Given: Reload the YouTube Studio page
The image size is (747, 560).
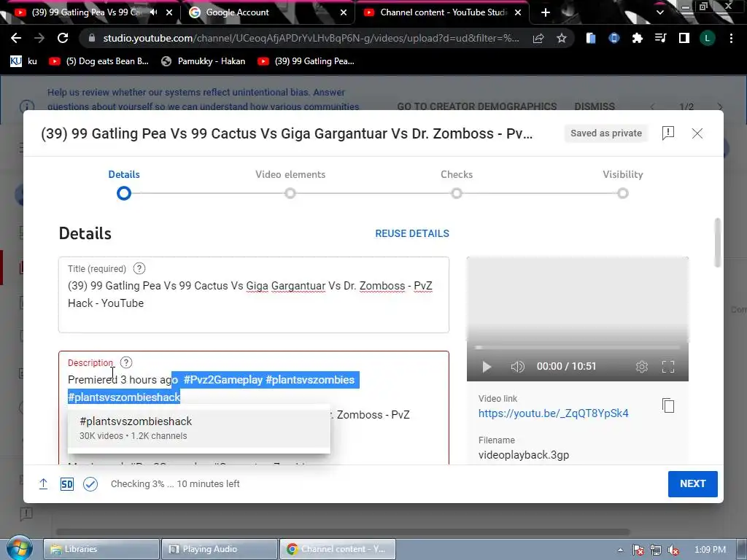Looking at the screenshot, I should (x=63, y=38).
